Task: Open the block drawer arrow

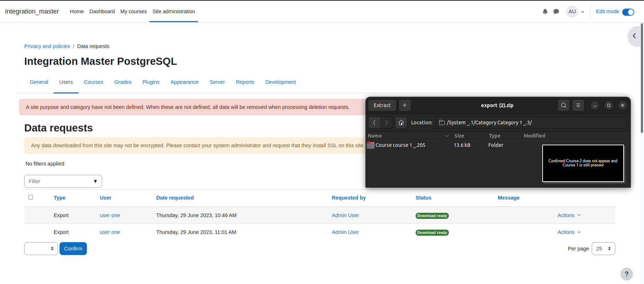Action: pyautogui.click(x=634, y=36)
